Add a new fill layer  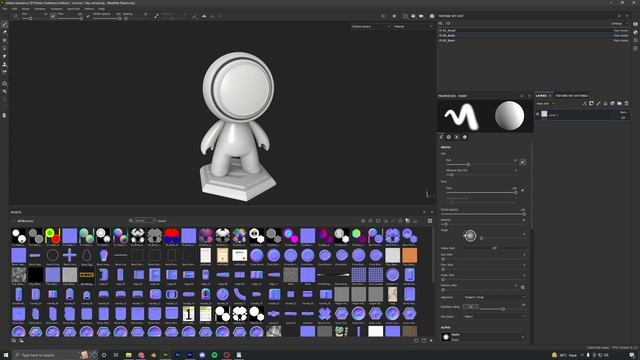click(605, 104)
